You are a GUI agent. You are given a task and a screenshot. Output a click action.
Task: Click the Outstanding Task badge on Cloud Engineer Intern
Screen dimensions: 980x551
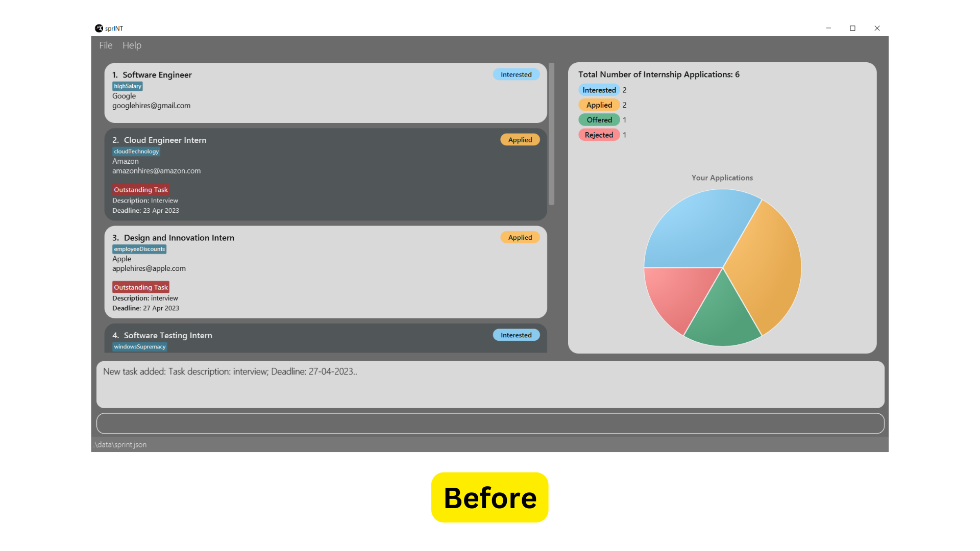pyautogui.click(x=140, y=189)
